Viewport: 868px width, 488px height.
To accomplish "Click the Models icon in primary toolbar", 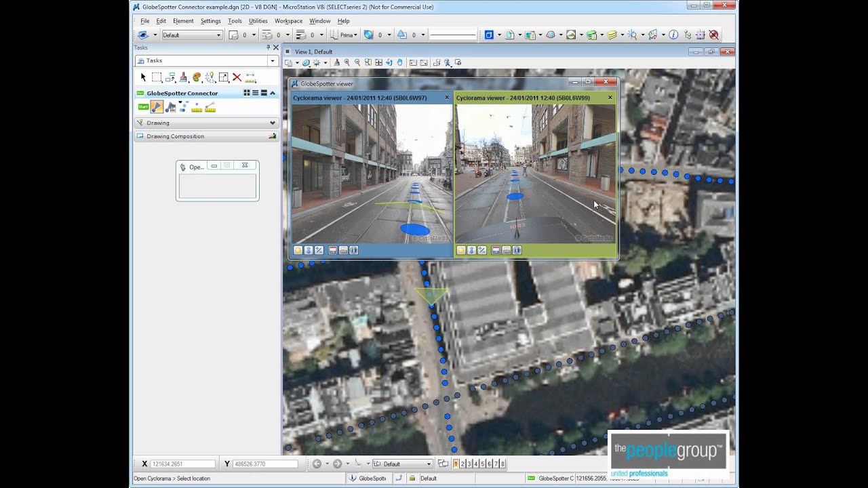I will (509, 35).
